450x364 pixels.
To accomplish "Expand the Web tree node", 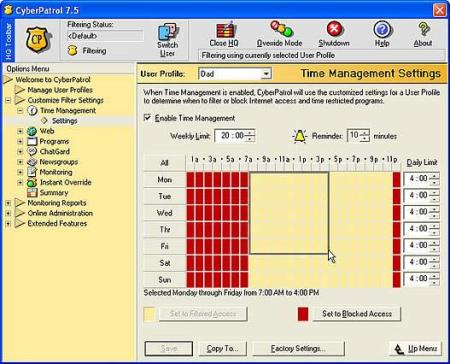I will click(20, 131).
